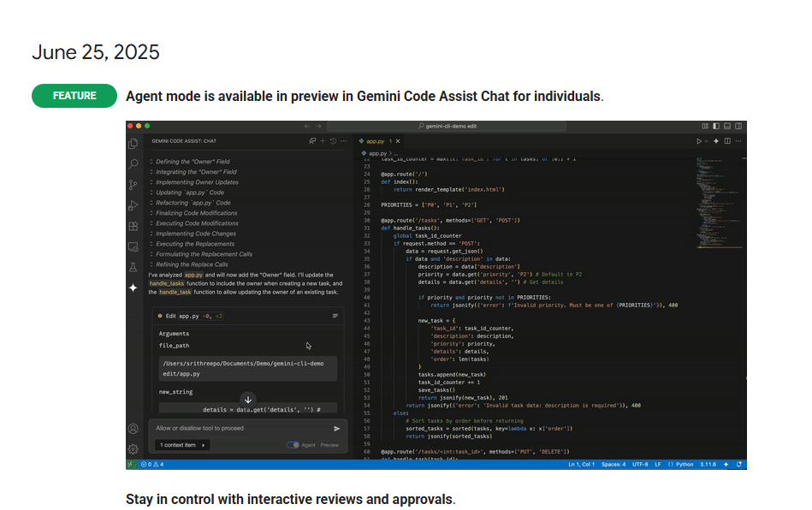The height and width of the screenshot is (510, 812).
Task: Select Python language mode in status bar
Action: point(681,464)
